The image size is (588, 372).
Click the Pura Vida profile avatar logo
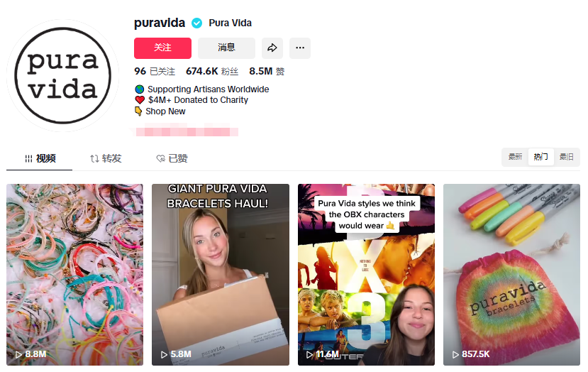click(63, 75)
